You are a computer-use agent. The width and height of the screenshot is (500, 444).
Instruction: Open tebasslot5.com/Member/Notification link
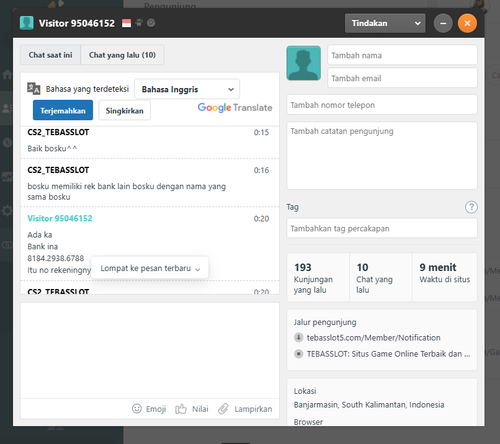pos(374,338)
